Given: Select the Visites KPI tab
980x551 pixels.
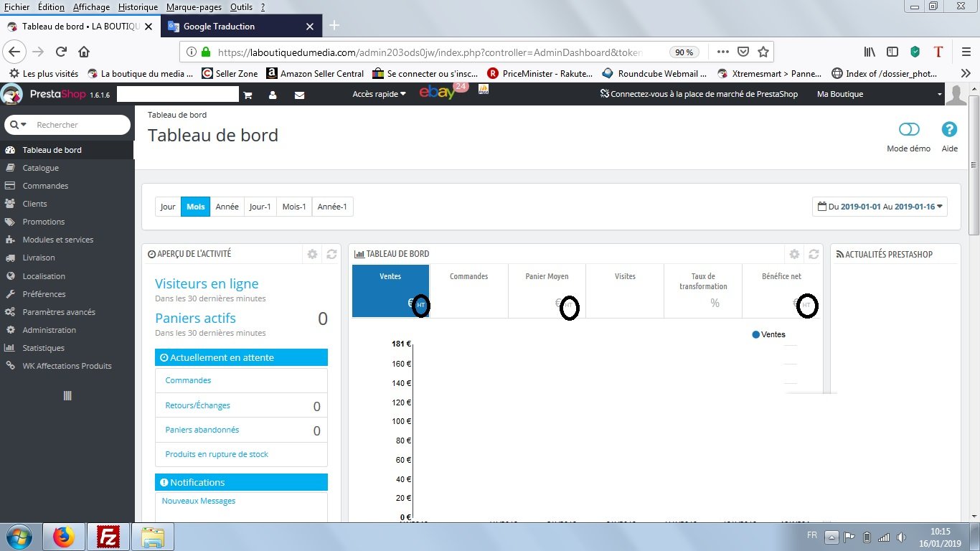Looking at the screenshot, I should [x=625, y=291].
